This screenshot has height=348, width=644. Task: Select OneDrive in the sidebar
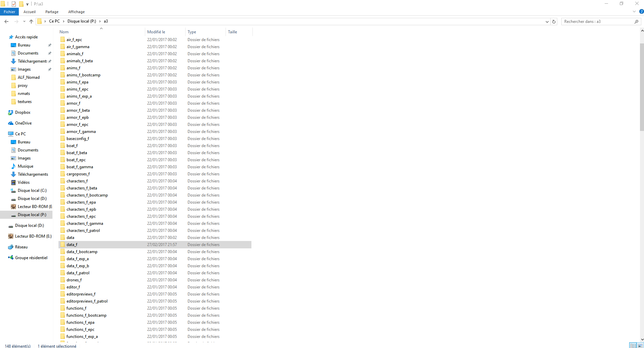click(x=23, y=123)
